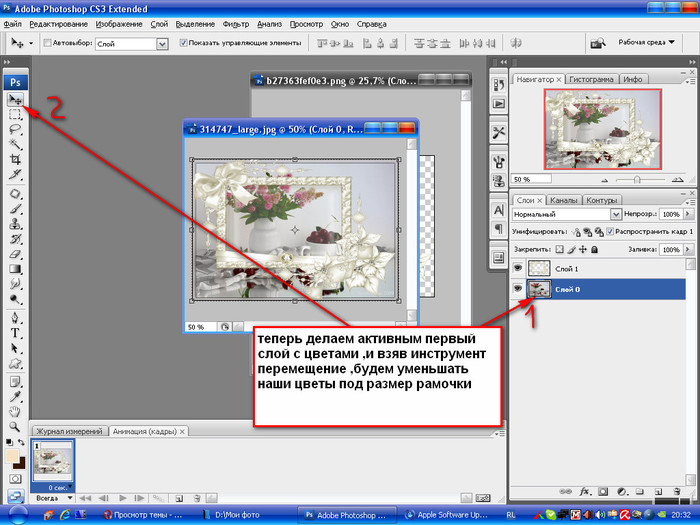The image size is (700, 525).
Task: Select the Hand tool
Action: 15,412
